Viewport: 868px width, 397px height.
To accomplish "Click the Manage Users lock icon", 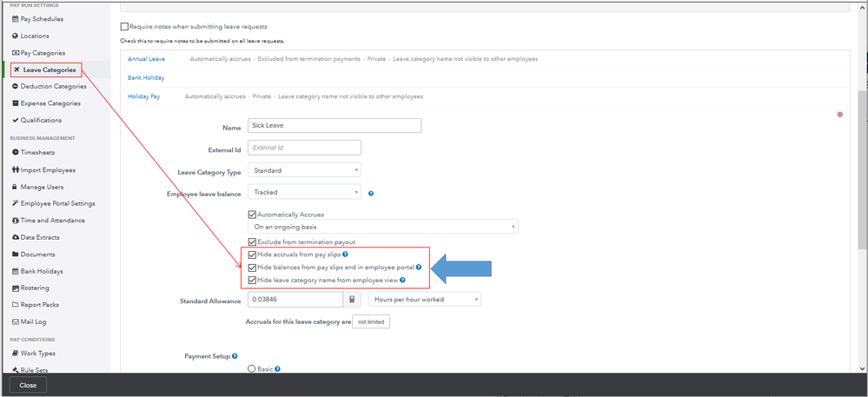I will pos(16,187).
